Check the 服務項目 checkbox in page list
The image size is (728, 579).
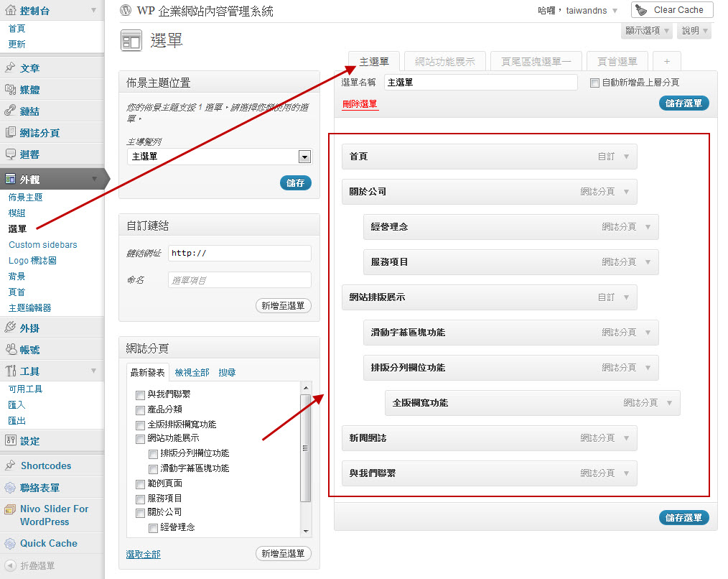(x=140, y=499)
